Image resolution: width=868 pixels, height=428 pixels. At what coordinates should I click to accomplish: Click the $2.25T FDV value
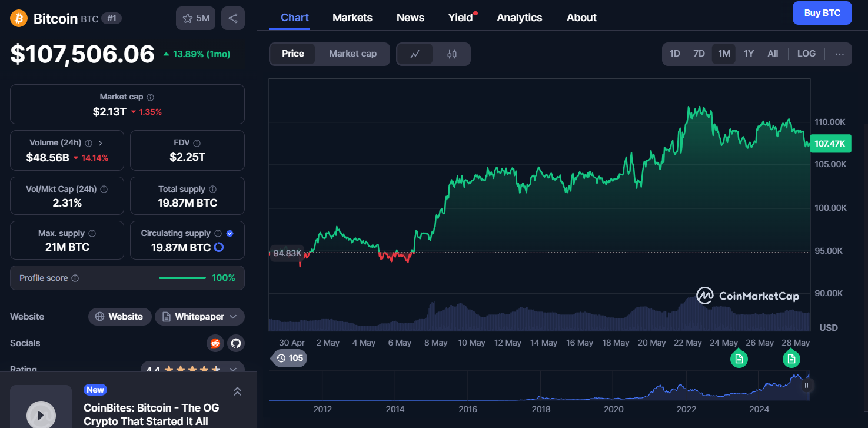click(187, 157)
